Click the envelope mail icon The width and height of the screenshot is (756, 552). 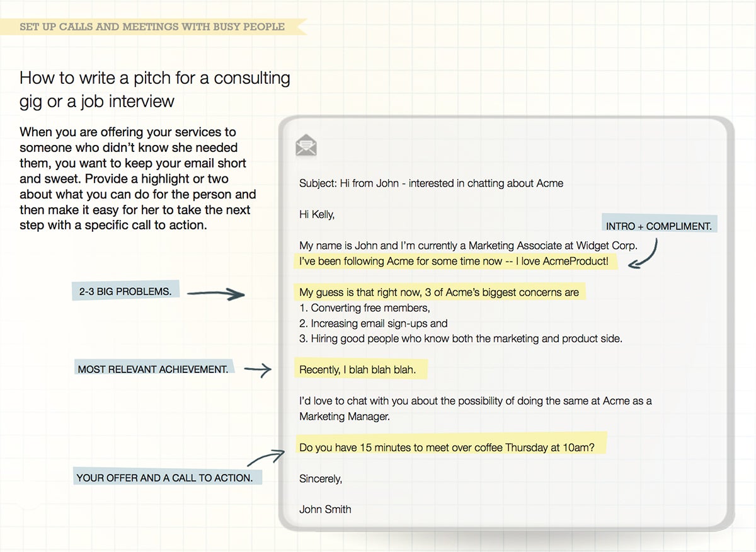pyautogui.click(x=306, y=146)
